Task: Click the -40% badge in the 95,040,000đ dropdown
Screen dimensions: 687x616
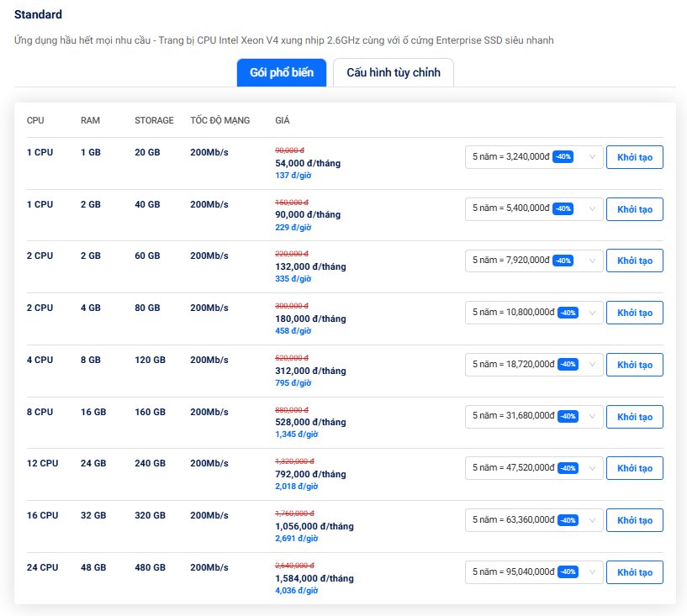Action: pyautogui.click(x=568, y=571)
